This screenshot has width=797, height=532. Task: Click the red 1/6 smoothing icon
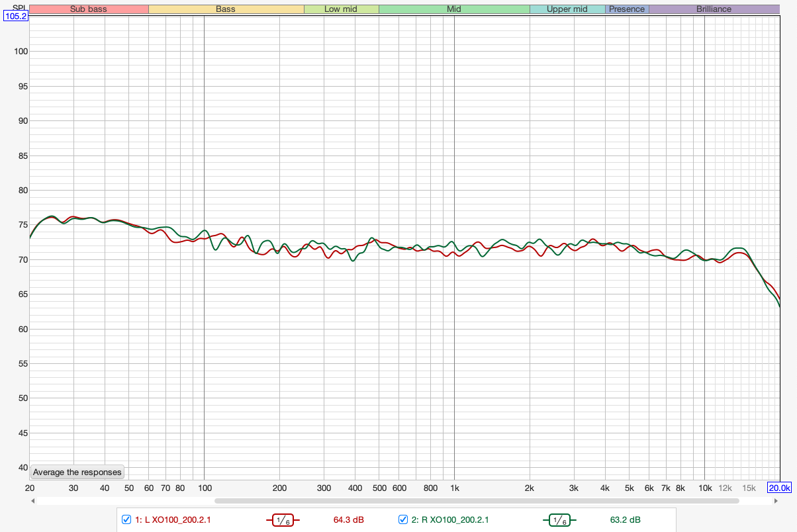[x=282, y=520]
